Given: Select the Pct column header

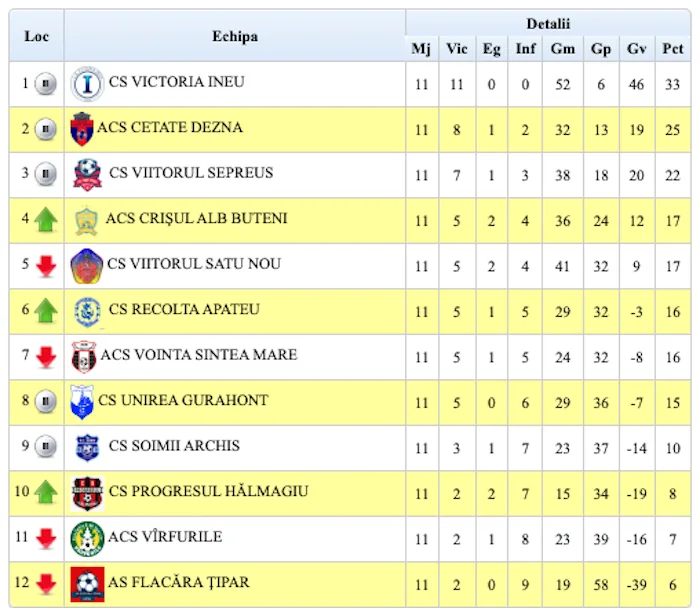Looking at the screenshot, I should (672, 48).
